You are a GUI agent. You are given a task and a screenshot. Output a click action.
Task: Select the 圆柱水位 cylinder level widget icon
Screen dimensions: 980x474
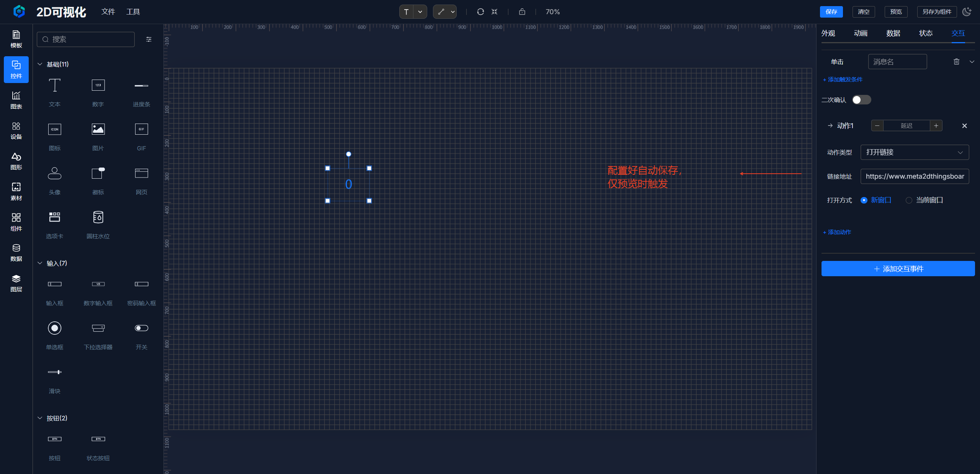(x=98, y=217)
